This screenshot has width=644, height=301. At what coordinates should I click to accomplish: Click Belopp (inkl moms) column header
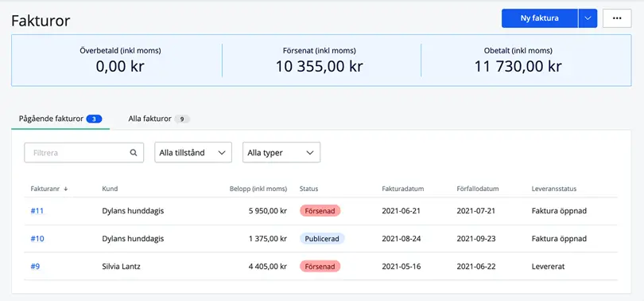(x=258, y=189)
